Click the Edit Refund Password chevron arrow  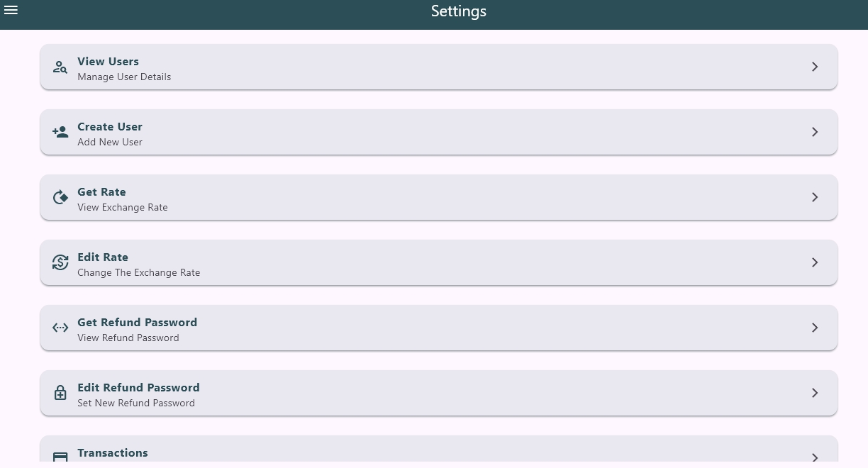(x=815, y=394)
